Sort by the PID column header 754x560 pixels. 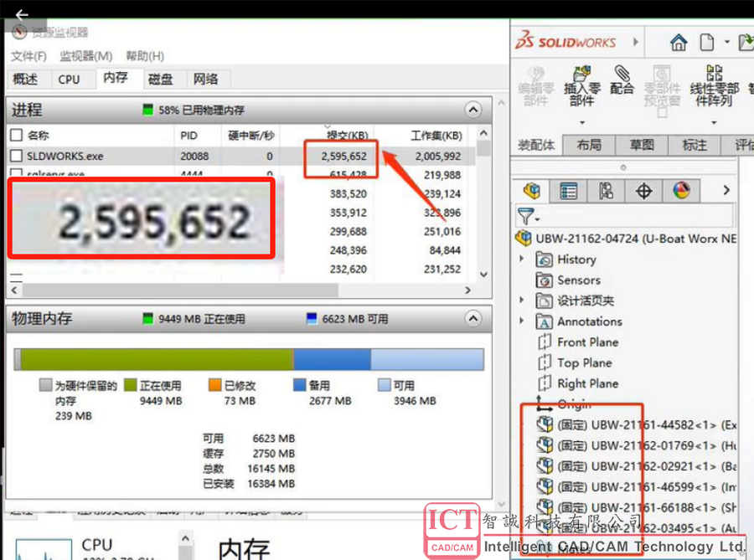point(189,136)
